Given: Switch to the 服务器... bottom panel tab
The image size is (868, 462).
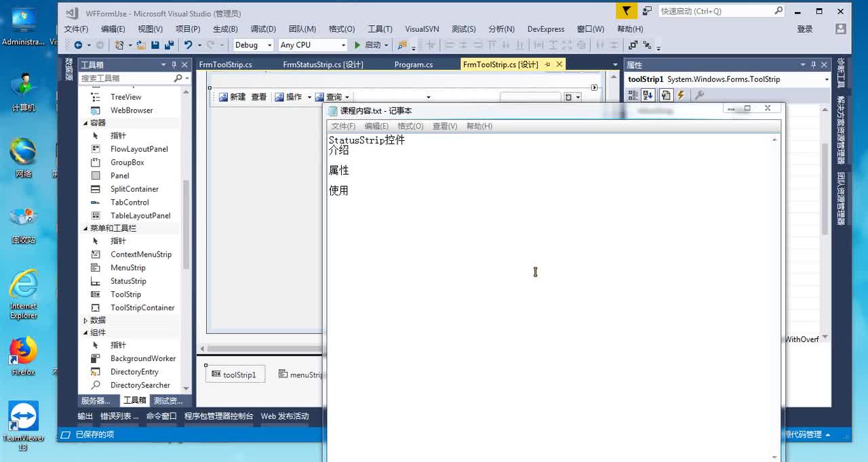Looking at the screenshot, I should [96, 400].
